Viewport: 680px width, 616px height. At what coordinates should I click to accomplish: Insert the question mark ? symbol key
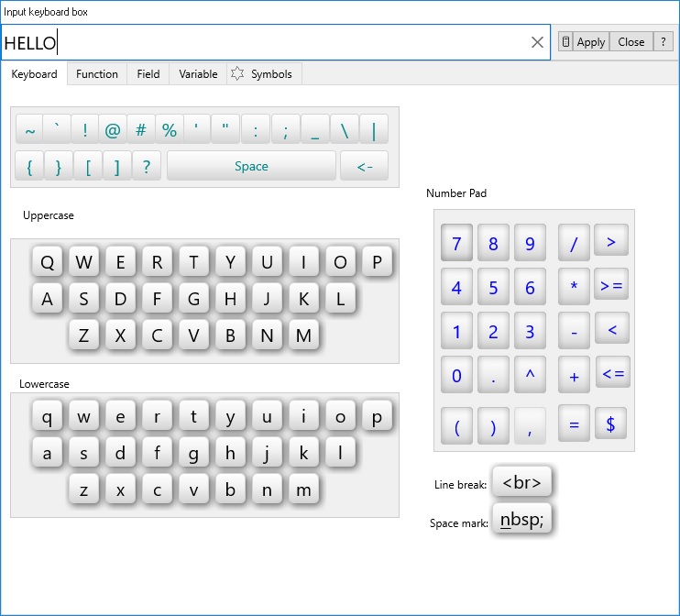click(x=147, y=166)
